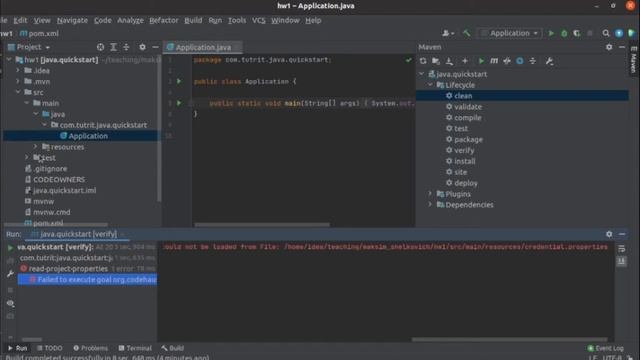Select CODEOWNERS file in project tree
640x360 pixels.
pyautogui.click(x=59, y=180)
